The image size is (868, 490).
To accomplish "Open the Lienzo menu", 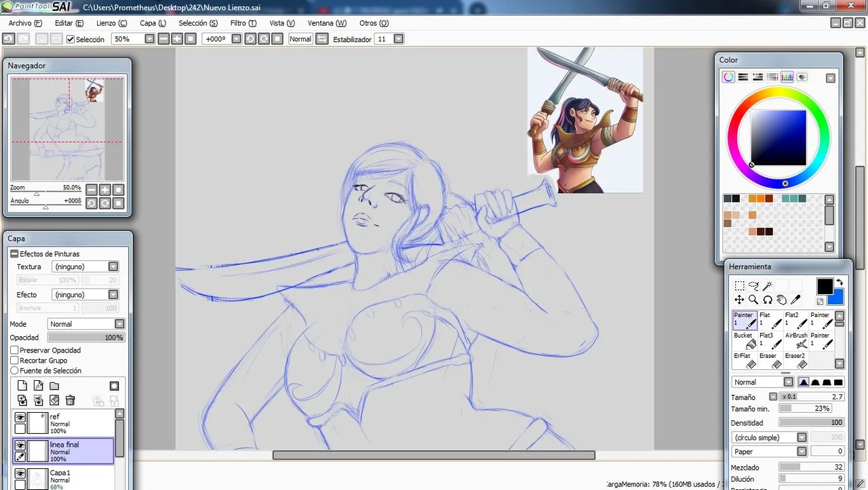I will (x=111, y=23).
